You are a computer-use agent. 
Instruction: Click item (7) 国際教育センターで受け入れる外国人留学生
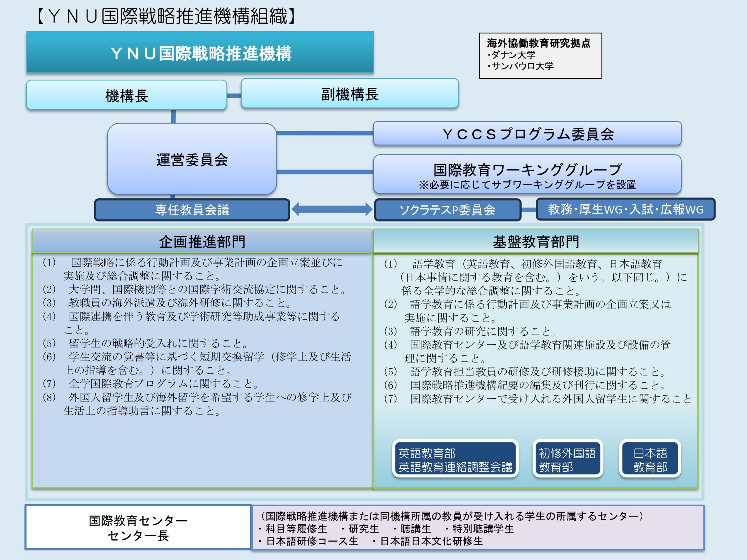(538, 399)
